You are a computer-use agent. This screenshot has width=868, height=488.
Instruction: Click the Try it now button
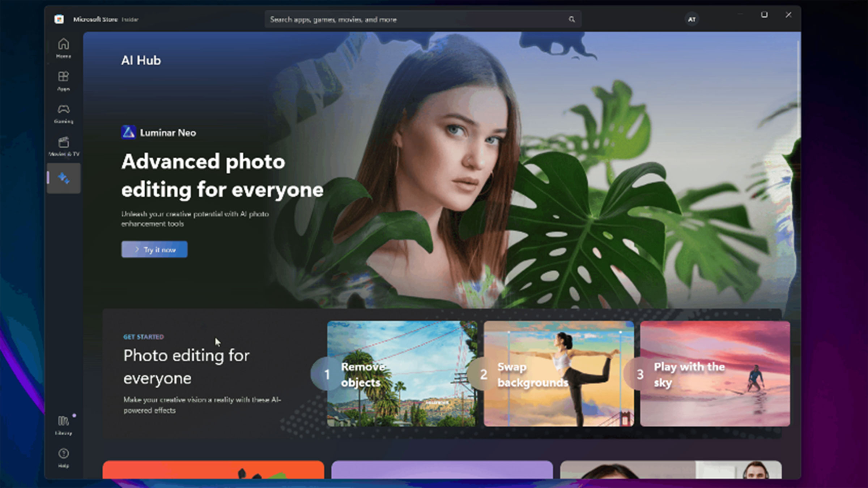[155, 250]
